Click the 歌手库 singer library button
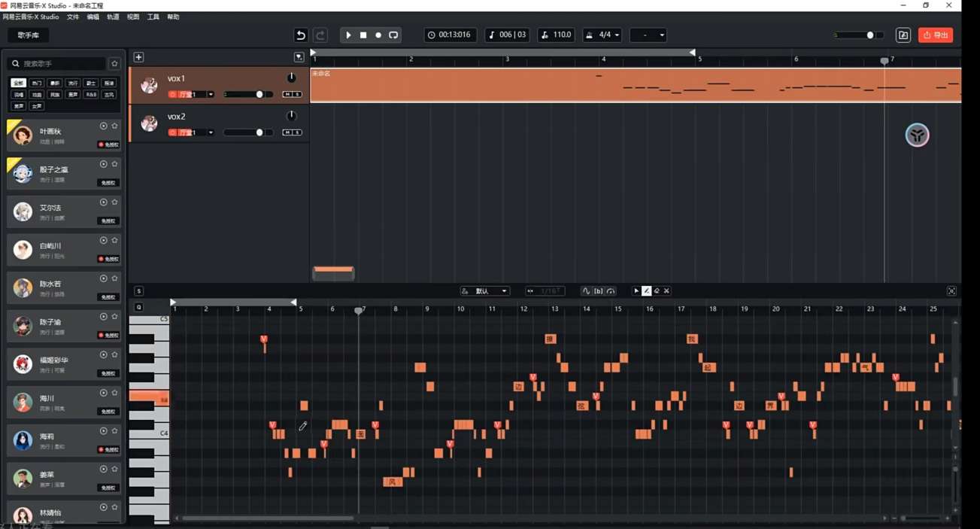 tap(28, 35)
